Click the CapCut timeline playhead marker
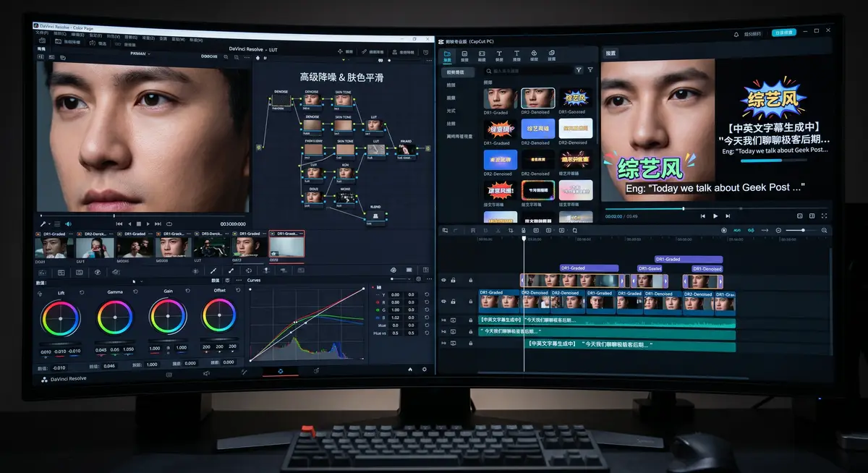Viewport: 868px width, 473px height. 524,238
